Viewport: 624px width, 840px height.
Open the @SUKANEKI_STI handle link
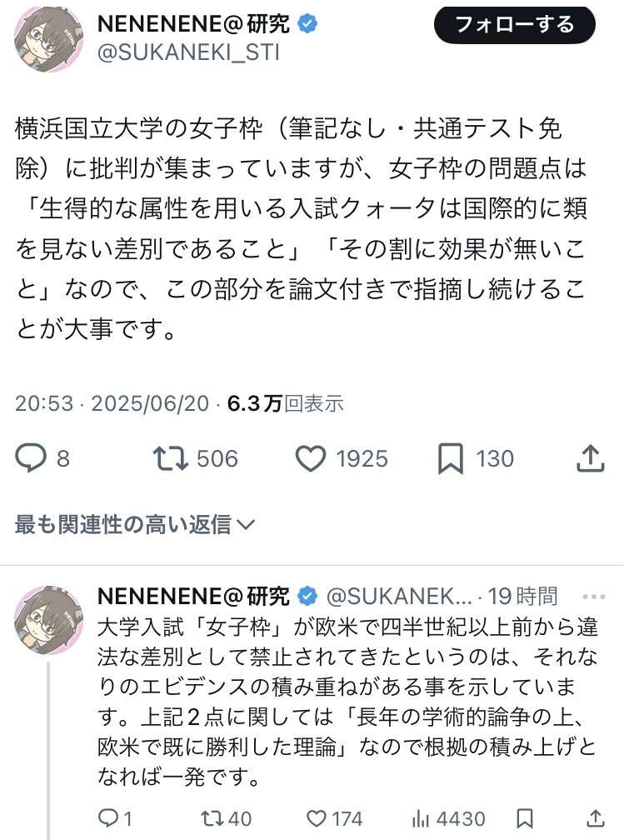(x=188, y=53)
